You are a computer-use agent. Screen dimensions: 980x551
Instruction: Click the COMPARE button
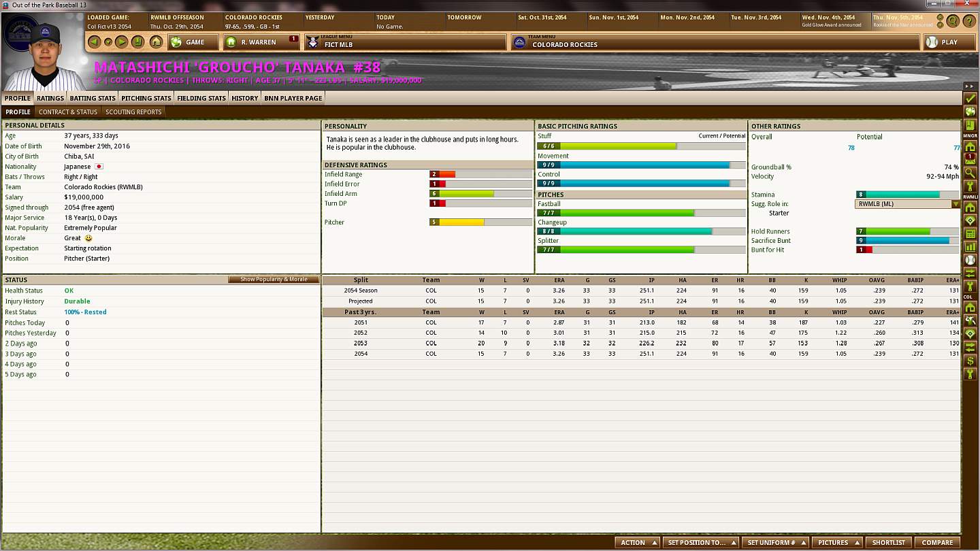click(x=937, y=542)
